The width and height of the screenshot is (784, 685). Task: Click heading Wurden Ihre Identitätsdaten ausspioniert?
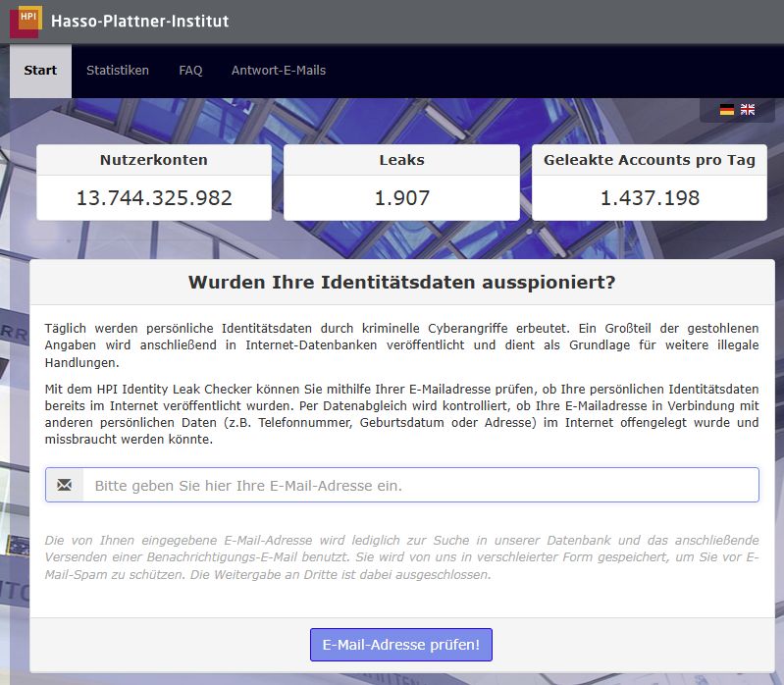pyautogui.click(x=402, y=283)
